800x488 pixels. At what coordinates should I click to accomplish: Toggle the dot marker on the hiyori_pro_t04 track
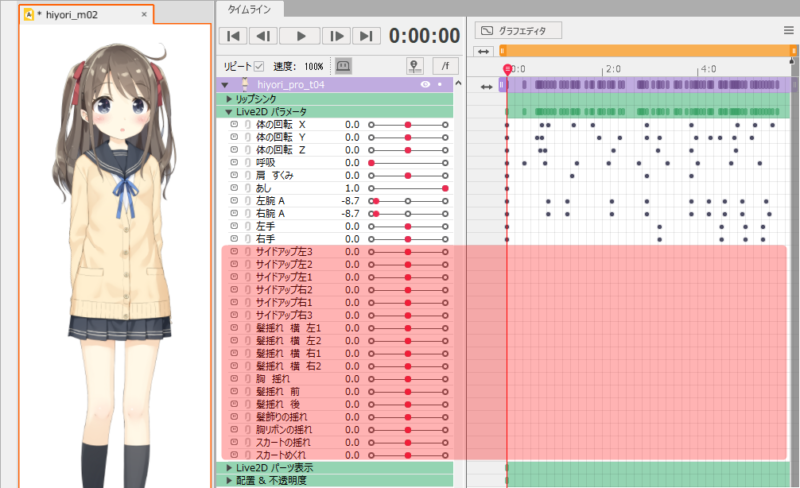(440, 85)
